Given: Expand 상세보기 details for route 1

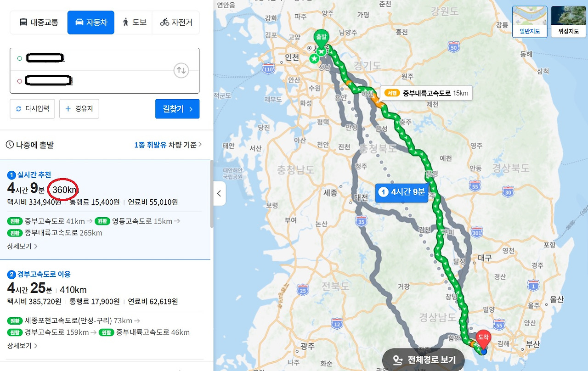Looking at the screenshot, I should (23, 247).
